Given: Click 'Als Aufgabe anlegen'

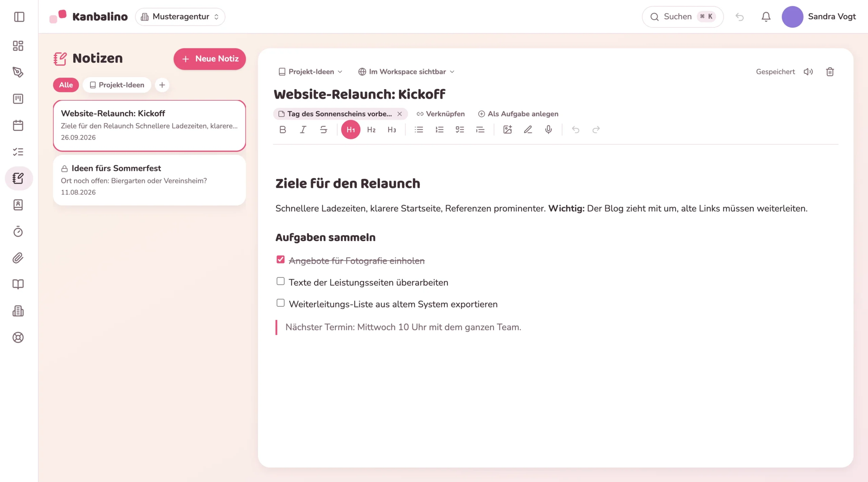Looking at the screenshot, I should pyautogui.click(x=518, y=114).
